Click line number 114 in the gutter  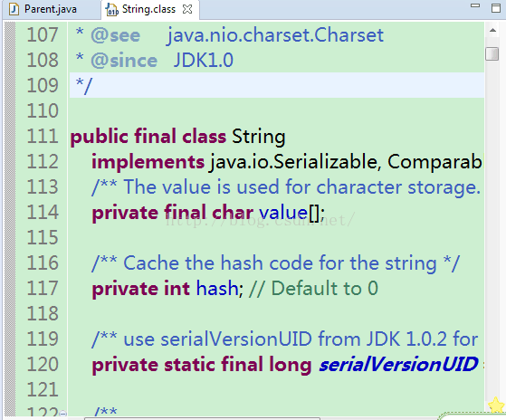pyautogui.click(x=43, y=212)
